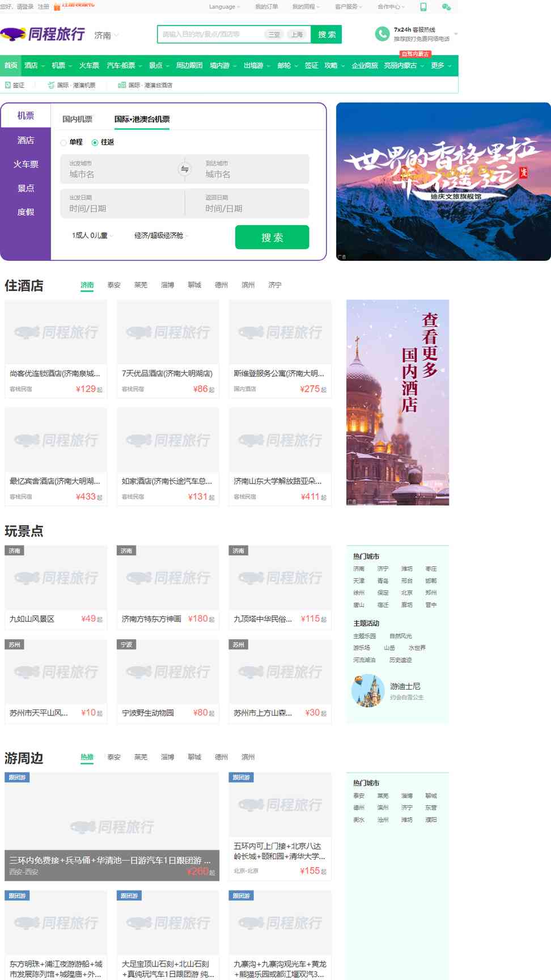Click the 同程旅行 logo

coord(43,35)
